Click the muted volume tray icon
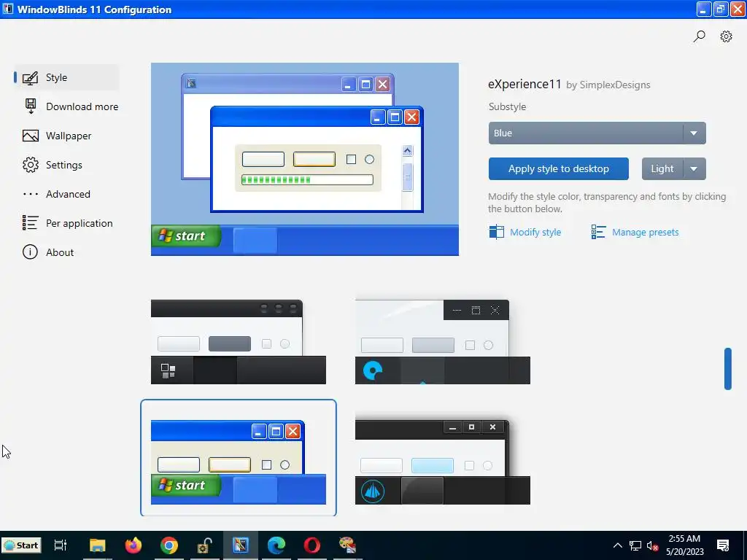Screen dimensions: 747x560 tap(652, 545)
